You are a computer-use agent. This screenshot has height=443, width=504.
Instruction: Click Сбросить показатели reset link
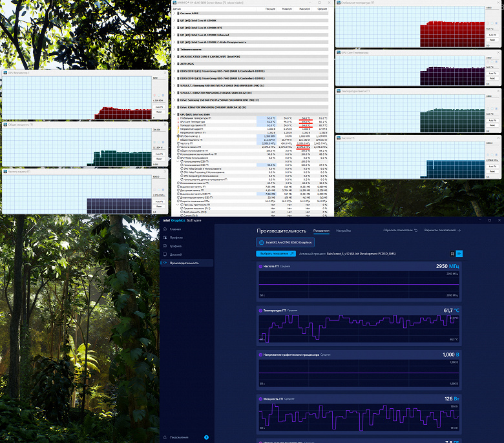click(400, 231)
